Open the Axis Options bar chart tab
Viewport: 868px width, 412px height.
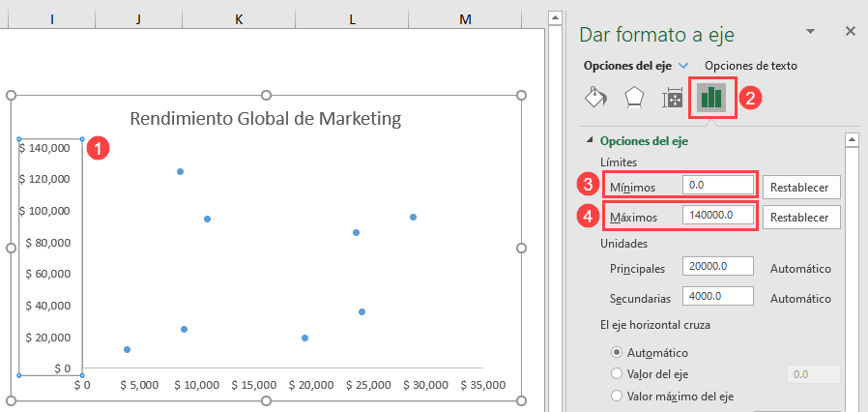coord(711,98)
